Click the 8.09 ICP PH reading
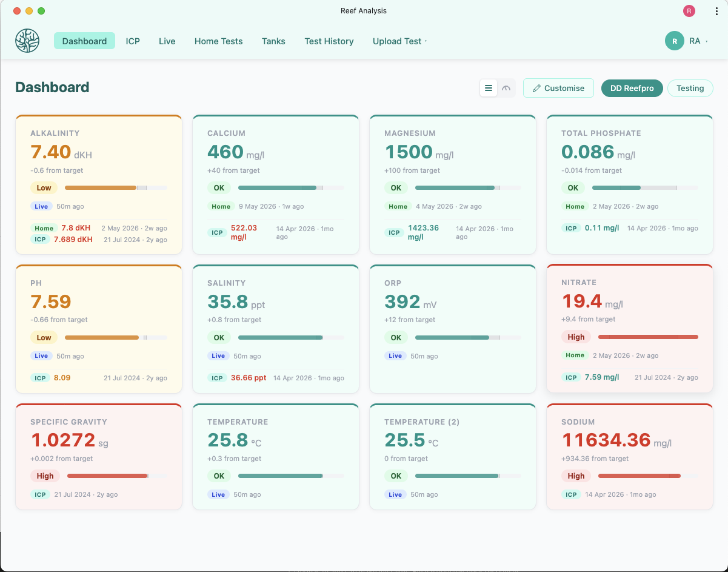 coord(62,378)
